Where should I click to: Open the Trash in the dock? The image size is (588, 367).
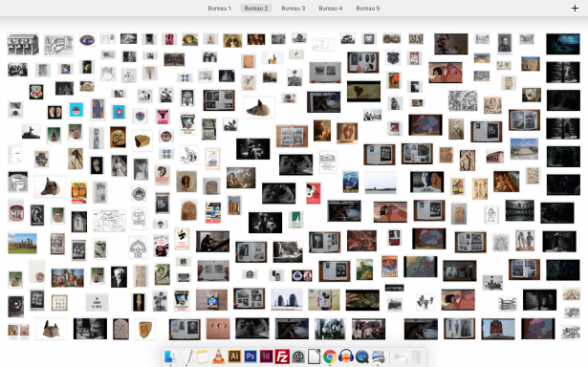[417, 356]
